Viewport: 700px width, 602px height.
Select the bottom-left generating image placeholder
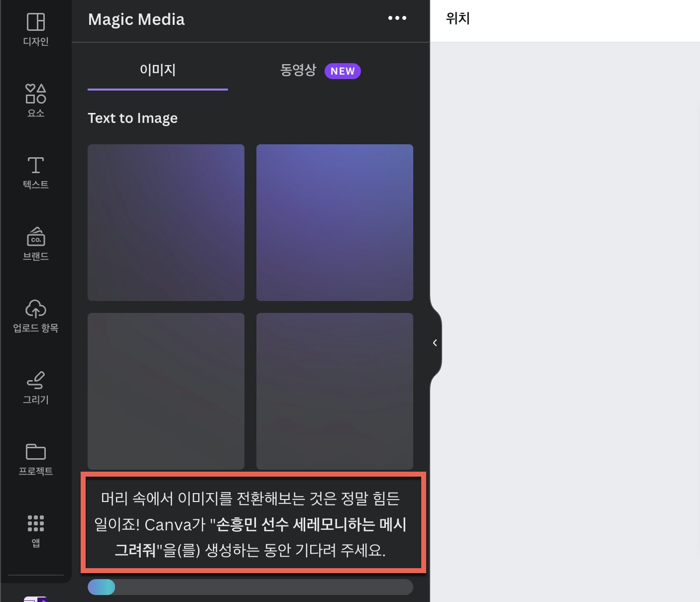point(166,391)
